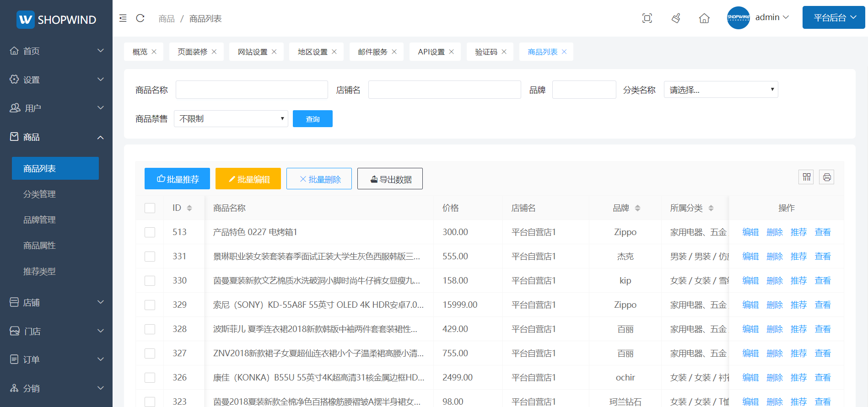Expand the 用户 sidebar menu
Screen dimensions: 868x407
pyautogui.click(x=56, y=108)
